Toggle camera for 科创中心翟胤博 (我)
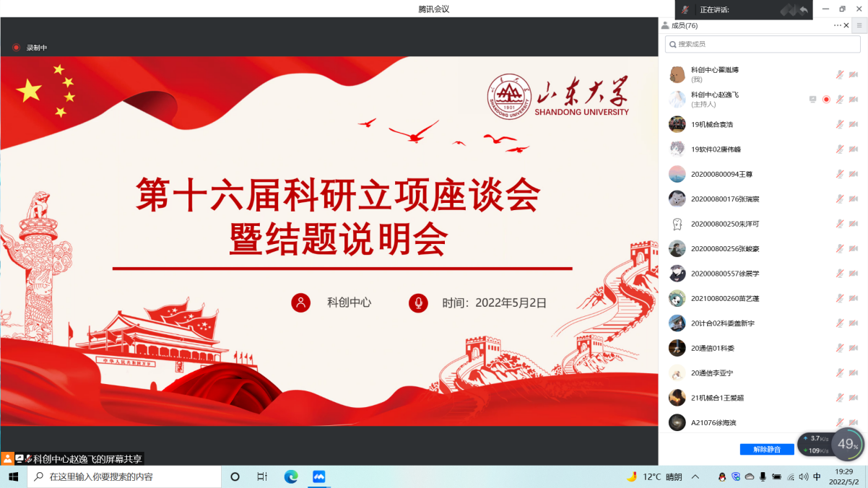The width and height of the screenshot is (868, 488). 853,74
